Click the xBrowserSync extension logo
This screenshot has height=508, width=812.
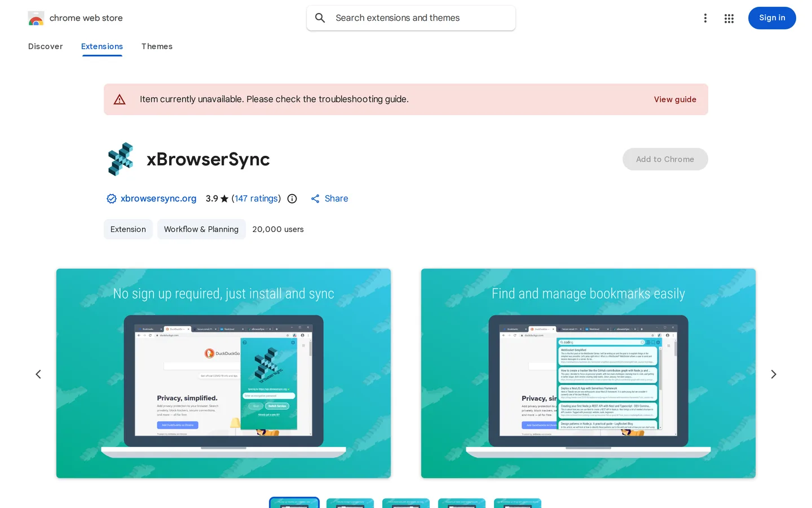[x=121, y=159]
